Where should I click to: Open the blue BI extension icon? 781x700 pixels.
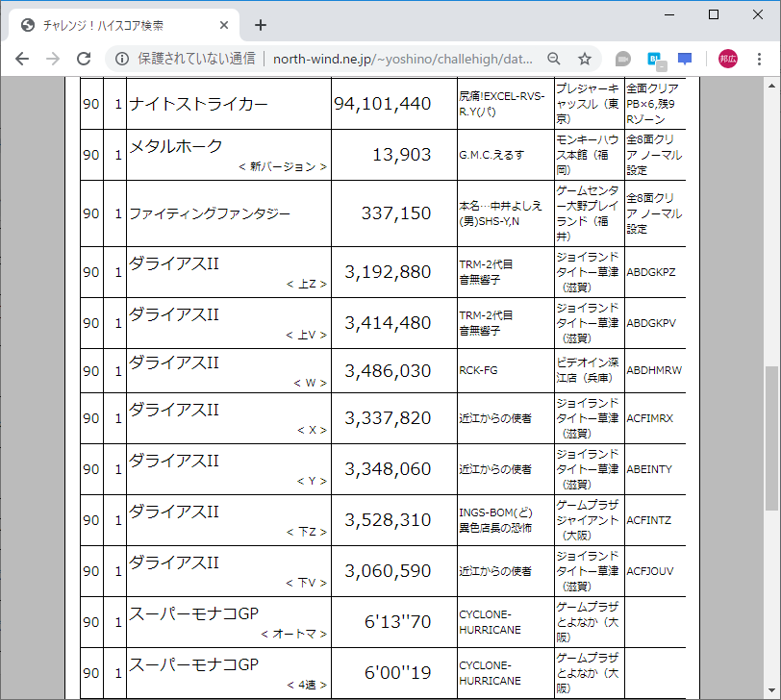[656, 60]
